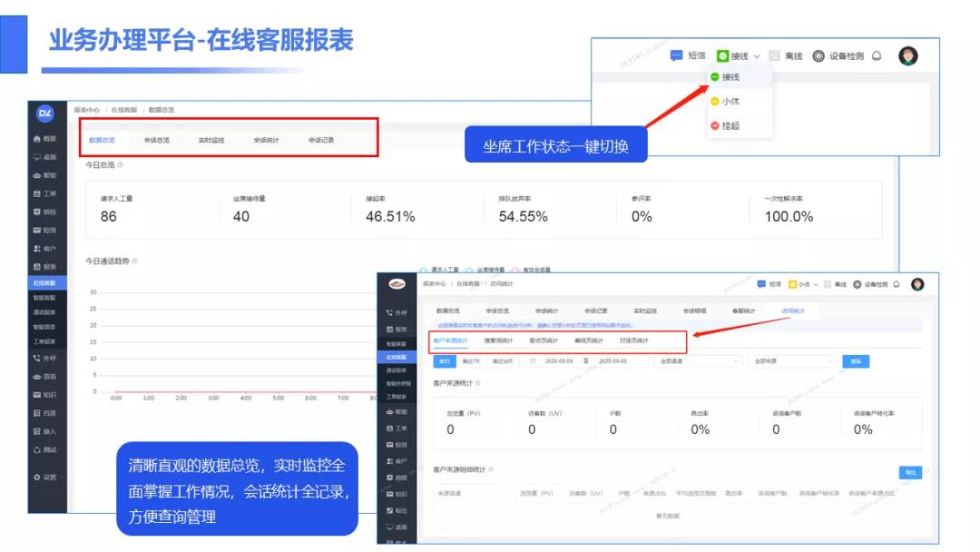Choose 接线 status option in dropdown list
The width and height of the screenshot is (980, 552).
[724, 77]
